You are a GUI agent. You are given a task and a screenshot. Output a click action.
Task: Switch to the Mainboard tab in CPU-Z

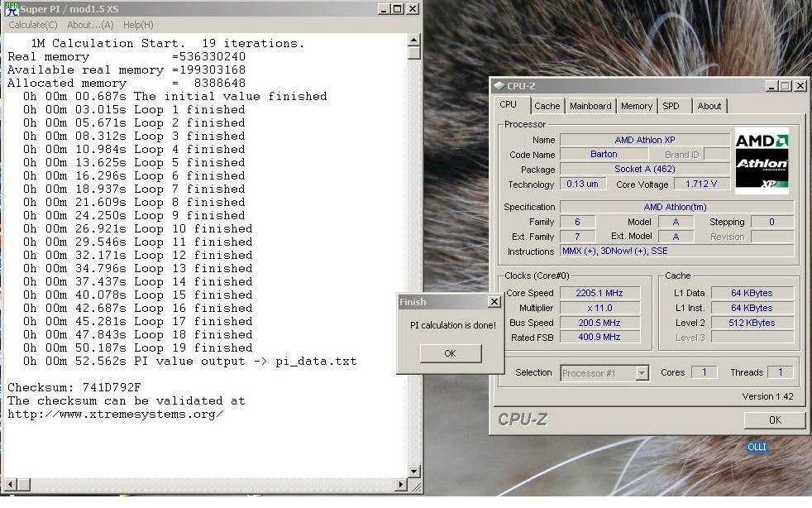590,106
